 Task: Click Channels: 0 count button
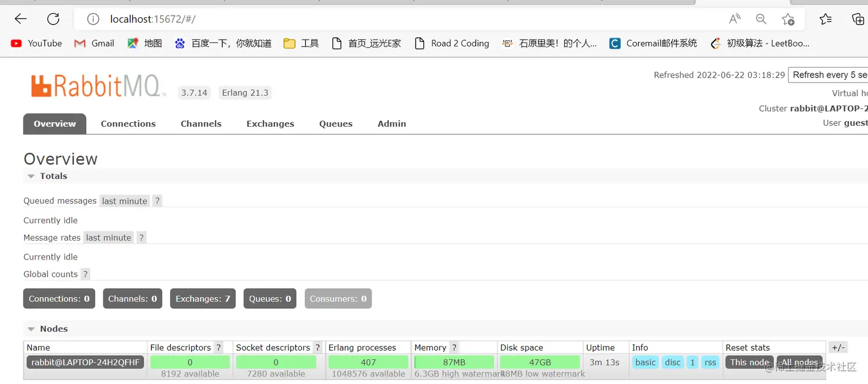pyautogui.click(x=133, y=298)
